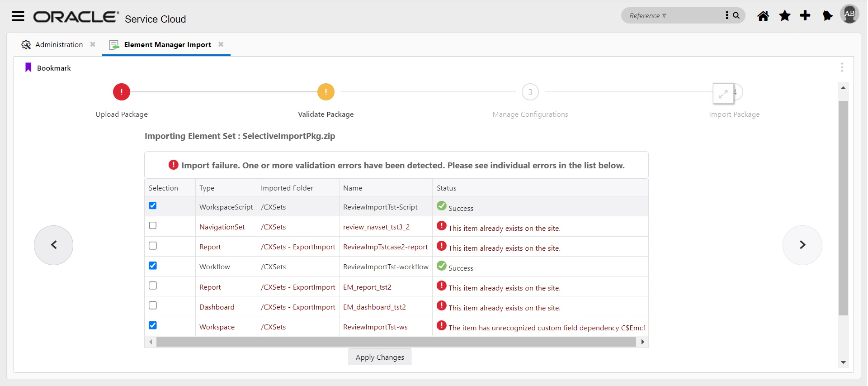The height and width of the screenshot is (386, 868).
Task: Click the puzzle piece extensions icon
Action: 827,16
